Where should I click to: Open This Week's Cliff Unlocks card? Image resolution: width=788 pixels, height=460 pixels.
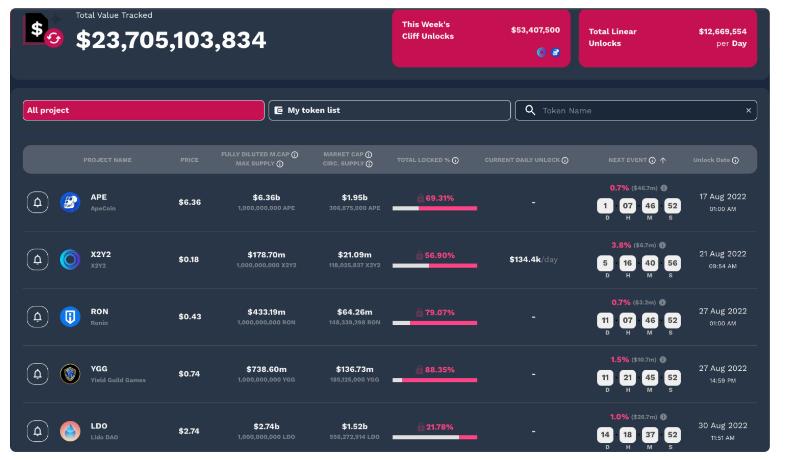click(x=481, y=38)
